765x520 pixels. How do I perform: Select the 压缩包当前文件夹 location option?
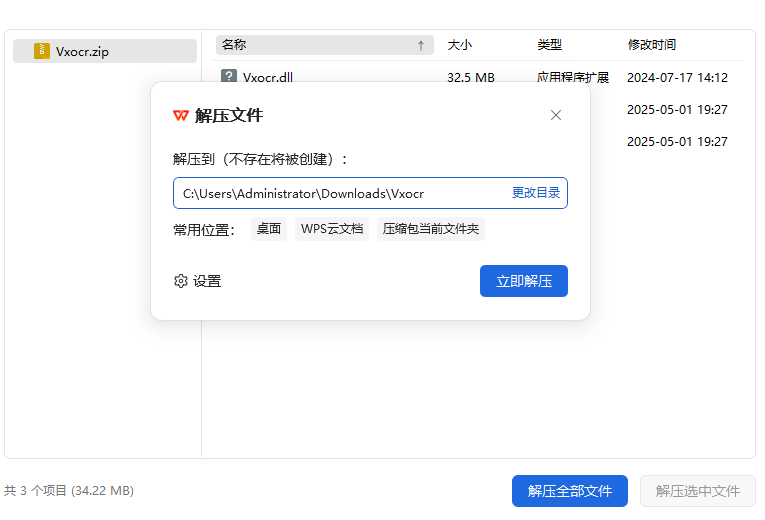tap(431, 229)
